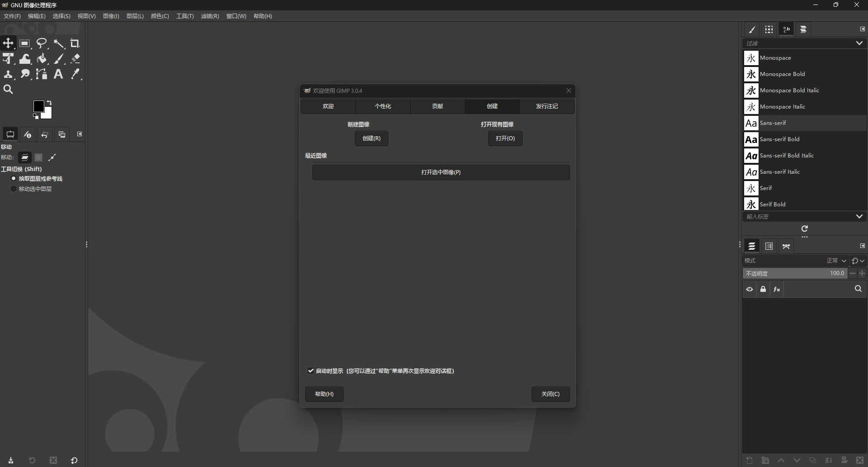Select the Clone stamp tool
Image resolution: width=868 pixels, height=467 pixels.
click(x=8, y=74)
